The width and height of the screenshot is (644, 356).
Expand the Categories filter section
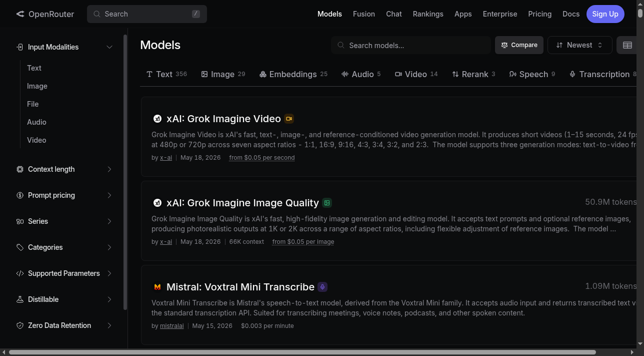109,247
